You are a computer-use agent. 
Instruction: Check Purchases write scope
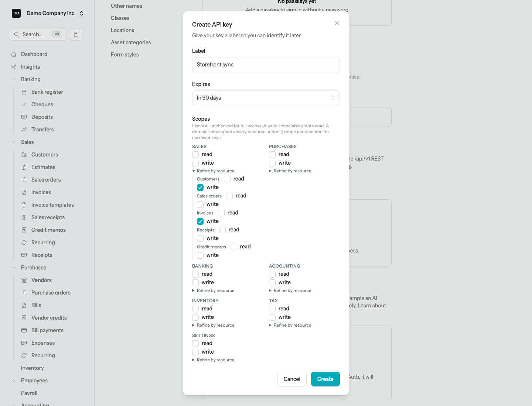click(272, 163)
